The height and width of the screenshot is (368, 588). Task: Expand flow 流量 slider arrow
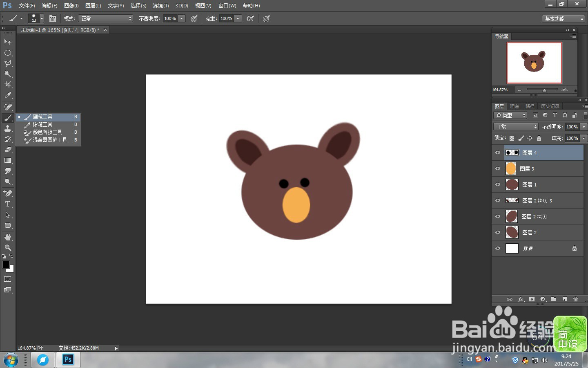[238, 18]
